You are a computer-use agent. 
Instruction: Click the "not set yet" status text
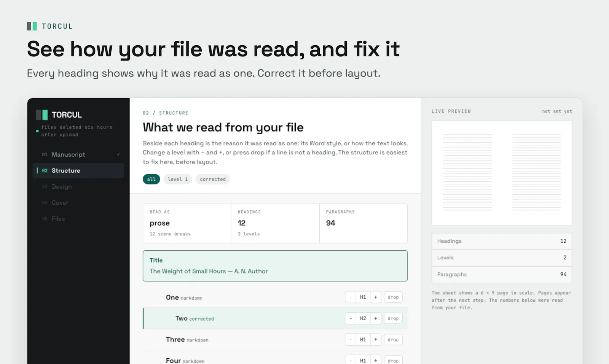click(x=557, y=111)
